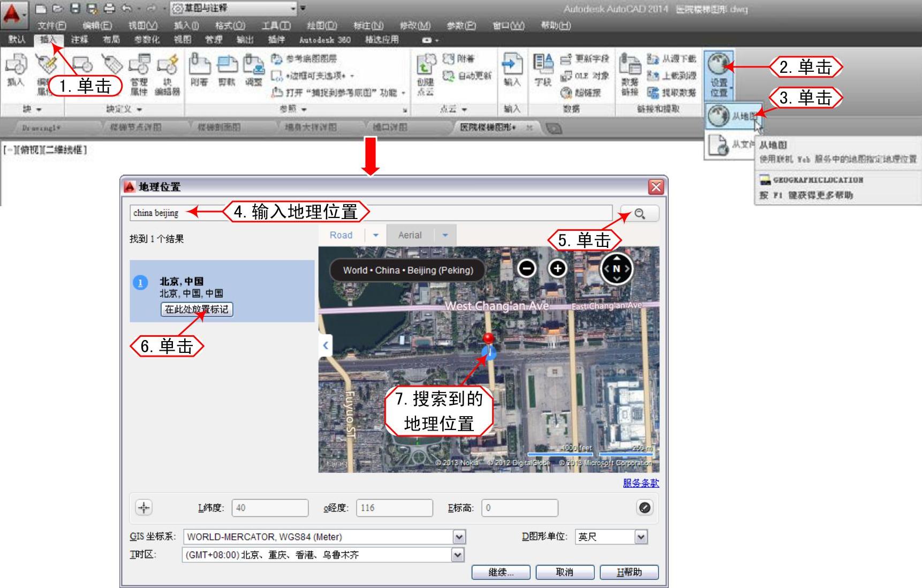
Task: Zoom in the map with plus icon
Action: (x=557, y=268)
